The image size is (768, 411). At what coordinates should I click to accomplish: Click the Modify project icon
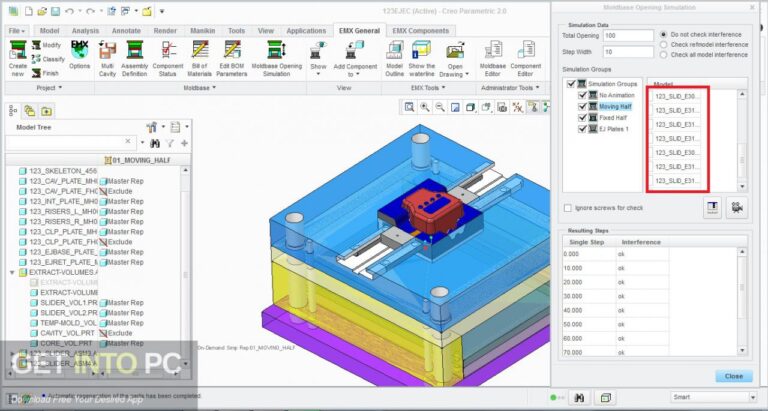tap(36, 45)
